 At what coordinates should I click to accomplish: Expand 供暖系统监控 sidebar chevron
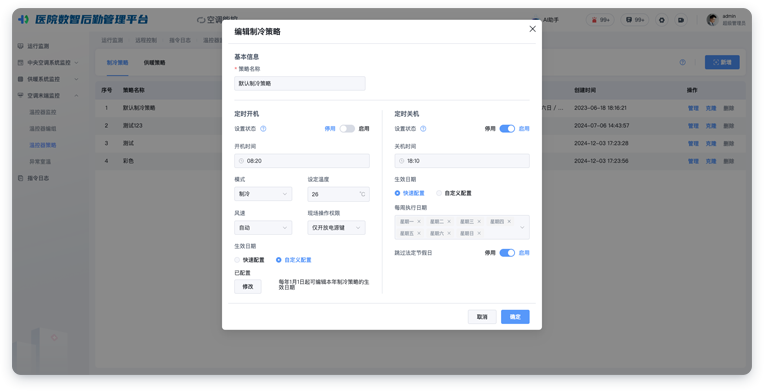pos(76,79)
